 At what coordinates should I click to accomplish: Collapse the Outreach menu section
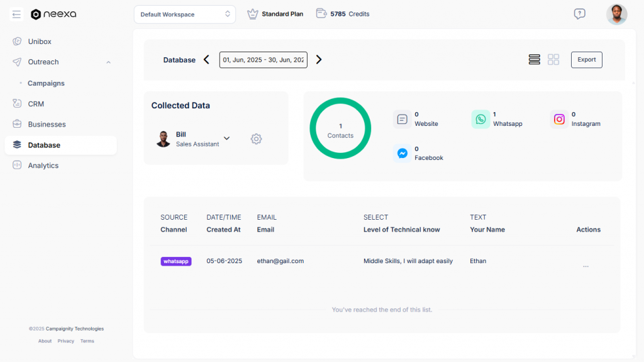(108, 62)
